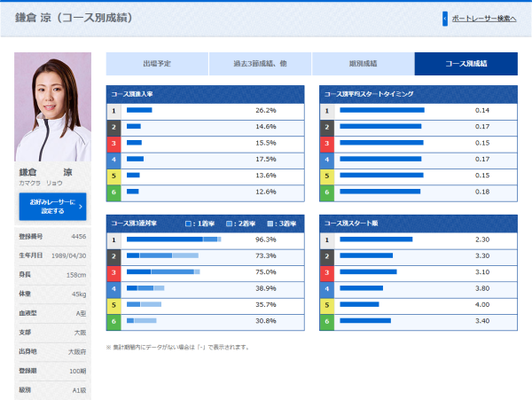This screenshot has height=400, width=532.
Task: Click the 14.6% entry rate value
Action: 266,127
